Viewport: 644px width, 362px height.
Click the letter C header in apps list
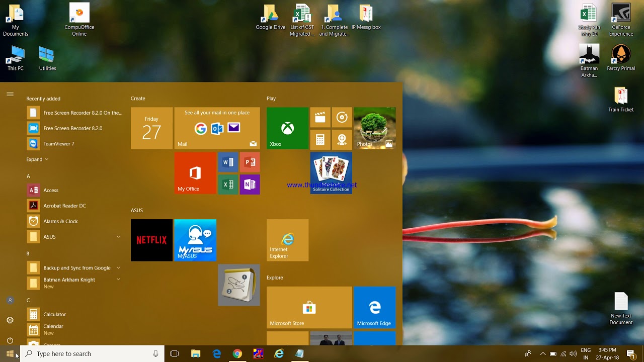coord(28,301)
